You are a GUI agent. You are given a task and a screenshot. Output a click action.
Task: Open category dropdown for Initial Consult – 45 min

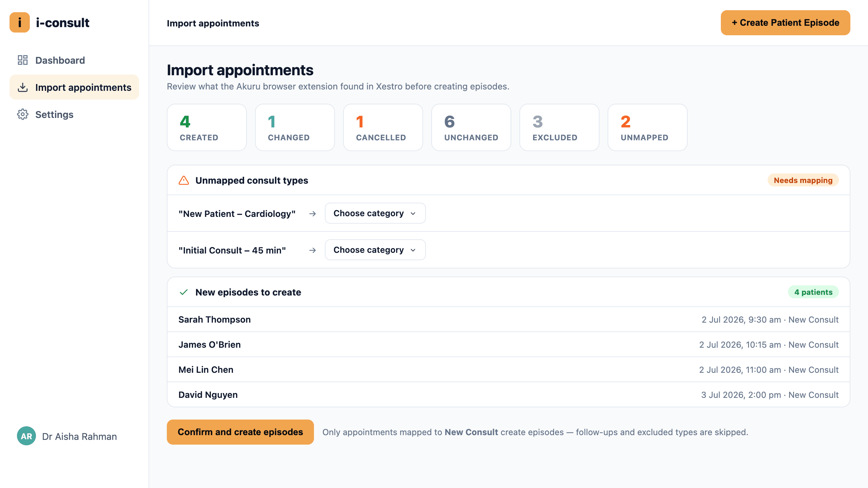(375, 250)
